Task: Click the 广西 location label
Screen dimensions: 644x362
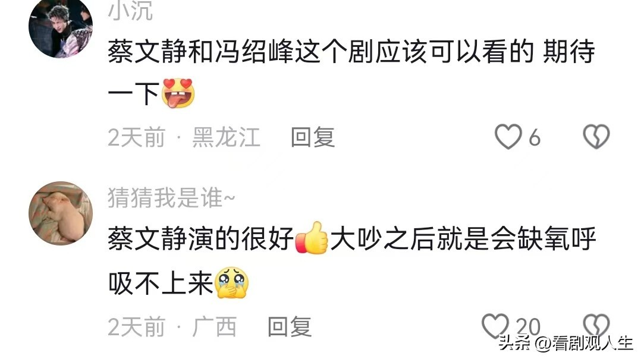Action: click(x=215, y=327)
